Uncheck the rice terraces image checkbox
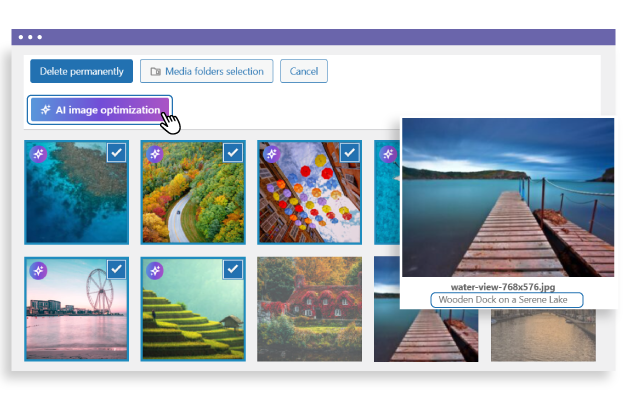 (233, 269)
